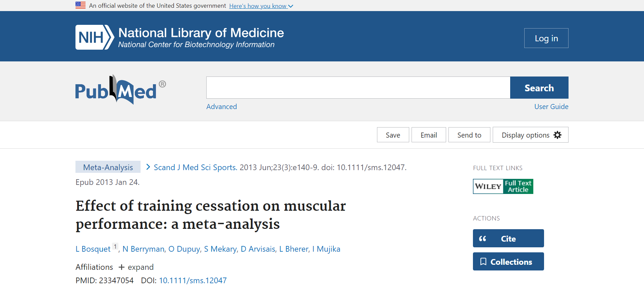The height and width of the screenshot is (301, 644).
Task: Click the plus icon beside Affiliations
Action: 121,267
